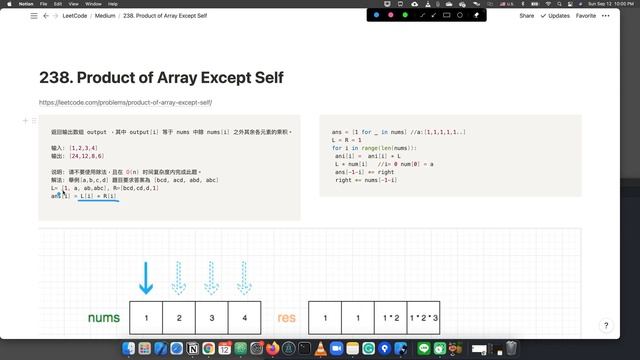Go back with the left arrow

[46, 16]
